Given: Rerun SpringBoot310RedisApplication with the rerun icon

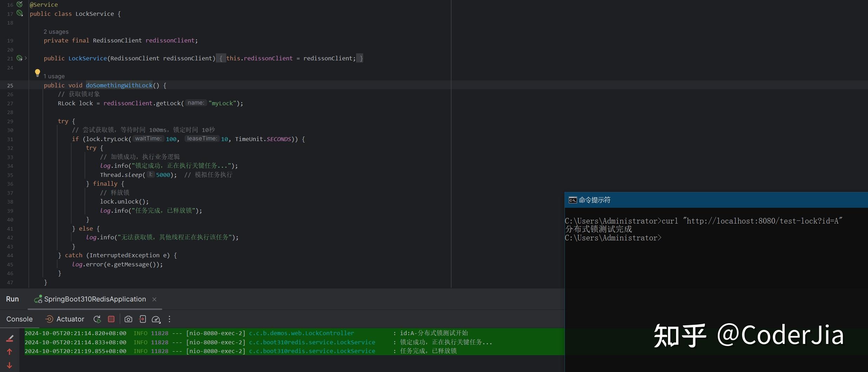Looking at the screenshot, I should point(97,319).
